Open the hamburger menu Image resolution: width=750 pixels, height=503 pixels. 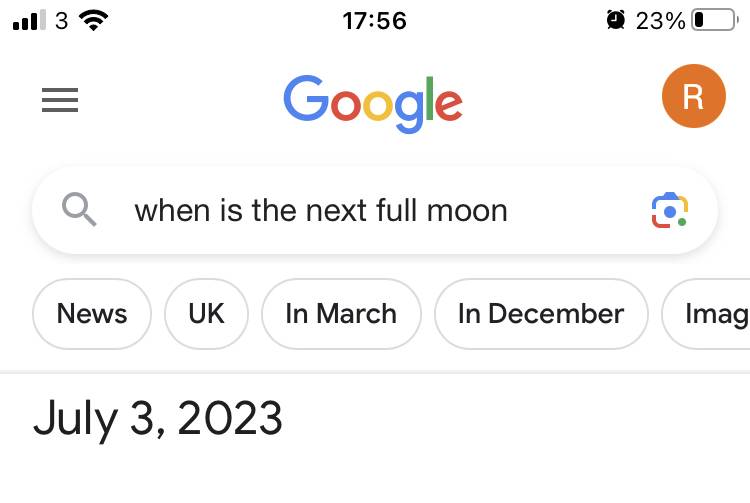60,100
